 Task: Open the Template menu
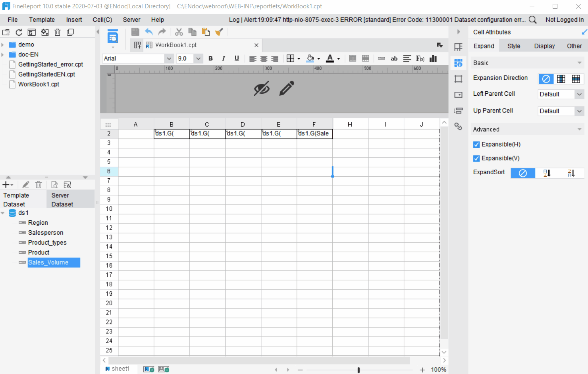click(x=42, y=20)
